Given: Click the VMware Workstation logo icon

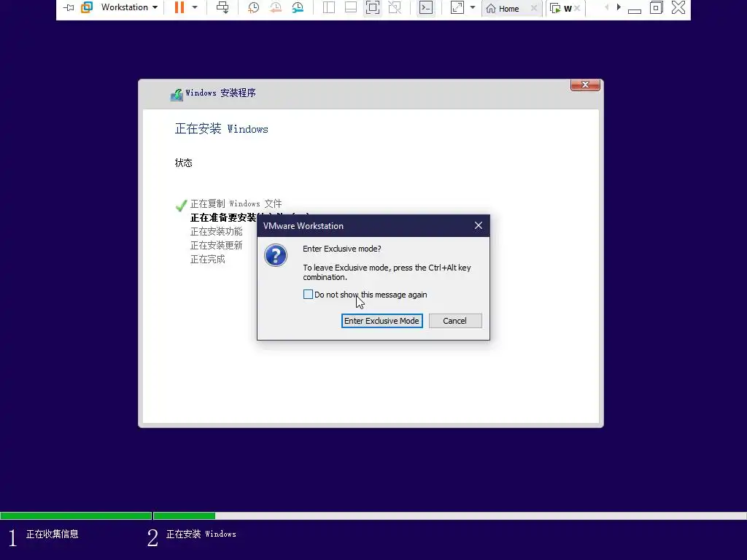Looking at the screenshot, I should [87, 7].
